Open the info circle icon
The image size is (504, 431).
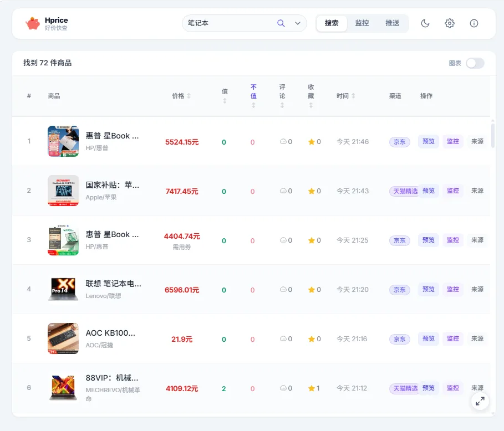[x=474, y=23]
